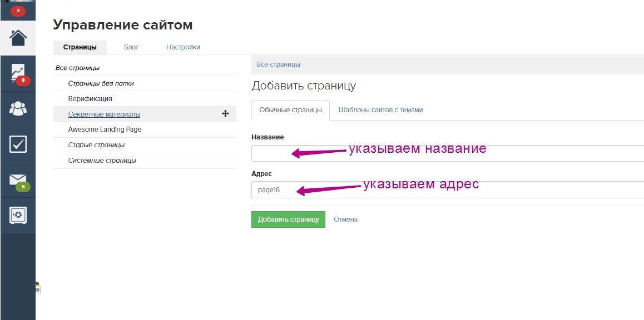Open the safe icon in sidebar
The width and height of the screenshot is (644, 320).
(18, 215)
